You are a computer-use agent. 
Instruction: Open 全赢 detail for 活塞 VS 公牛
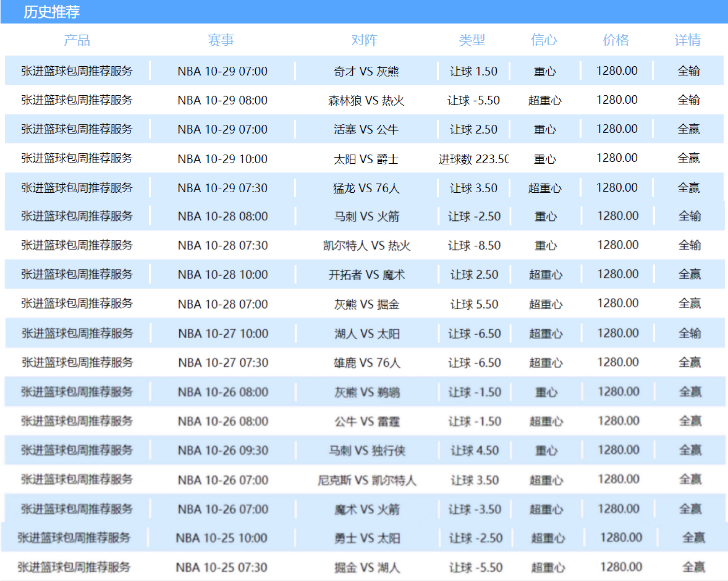coord(689,129)
